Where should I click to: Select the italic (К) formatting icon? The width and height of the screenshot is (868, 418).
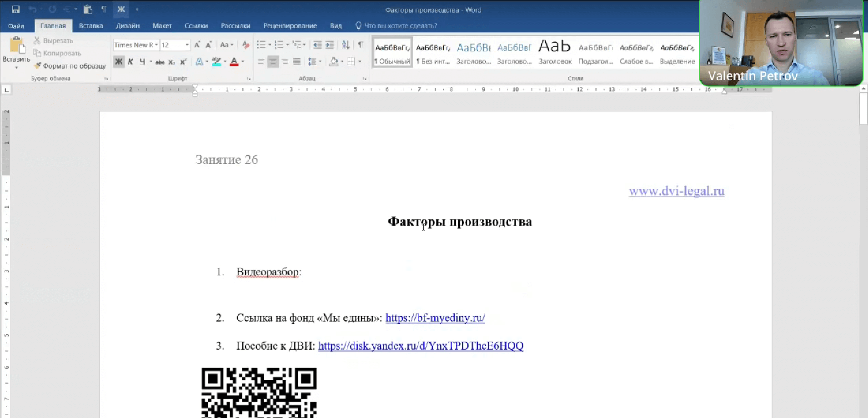130,61
